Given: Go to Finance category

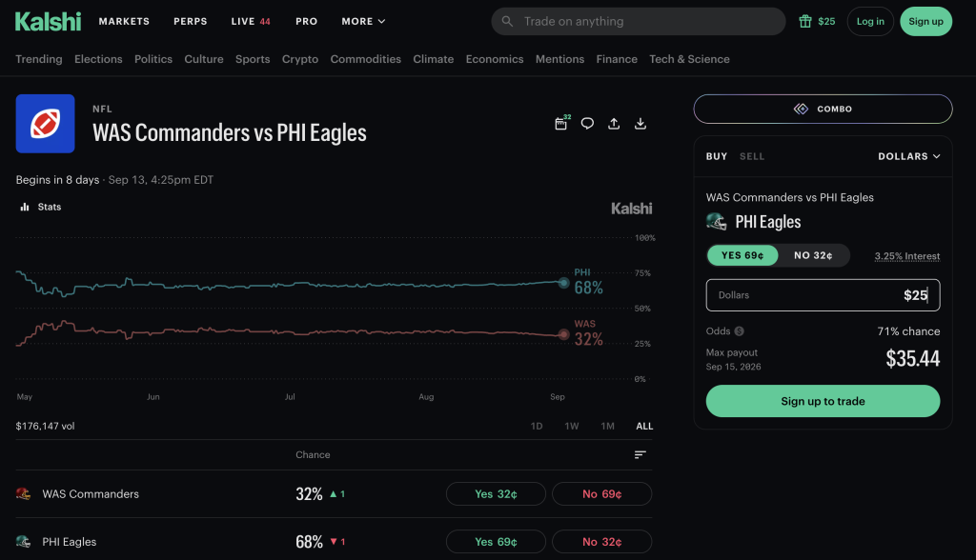Looking at the screenshot, I should [617, 59].
